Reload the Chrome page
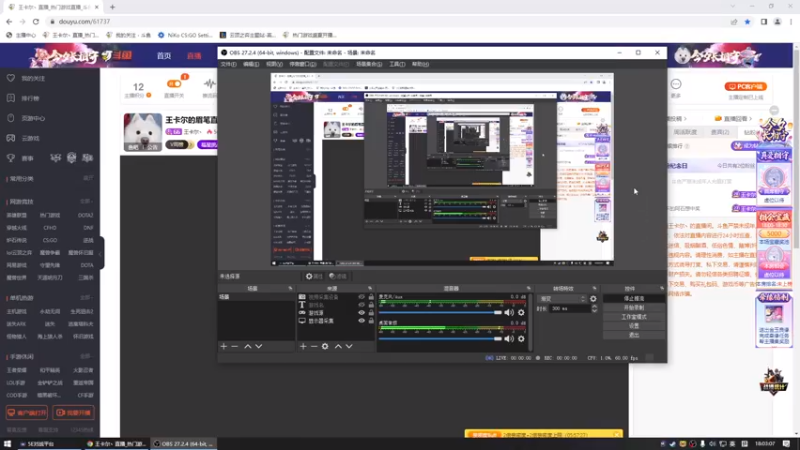Viewport: 800px width, 450px height. [x=36, y=21]
